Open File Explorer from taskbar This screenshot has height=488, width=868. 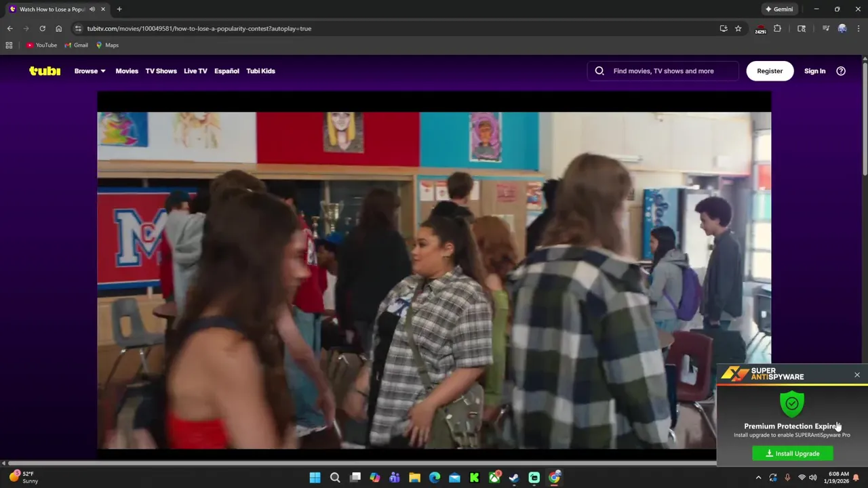coord(414,477)
